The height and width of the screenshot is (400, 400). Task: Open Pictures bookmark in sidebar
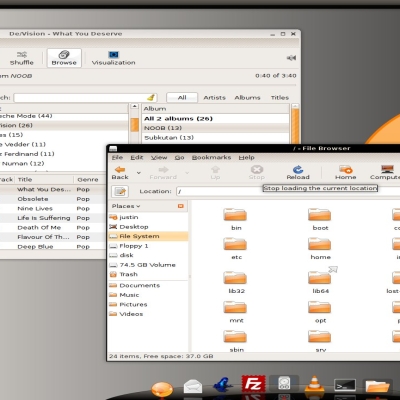coord(148,304)
